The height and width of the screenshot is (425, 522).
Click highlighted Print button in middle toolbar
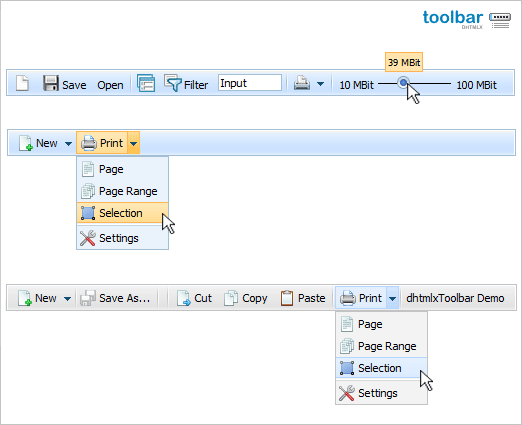coord(102,143)
